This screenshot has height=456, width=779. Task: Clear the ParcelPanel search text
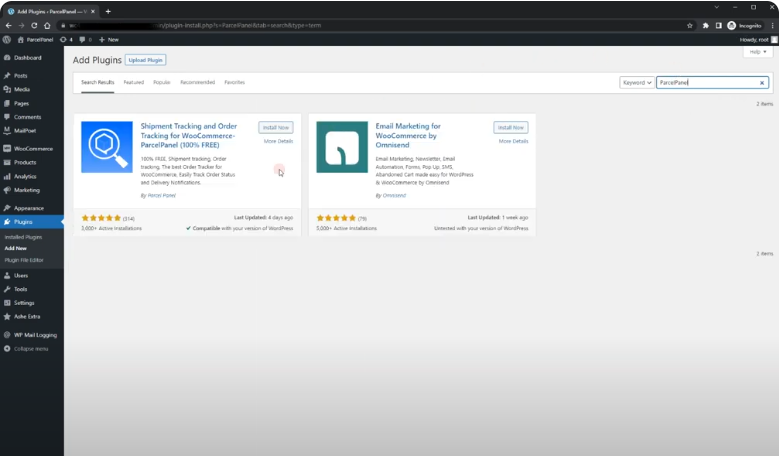point(762,83)
